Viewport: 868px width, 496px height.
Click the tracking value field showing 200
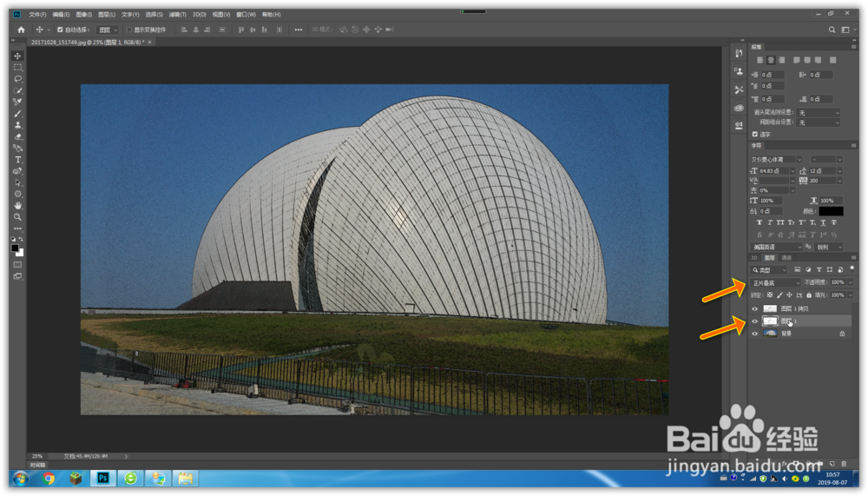coord(822,181)
